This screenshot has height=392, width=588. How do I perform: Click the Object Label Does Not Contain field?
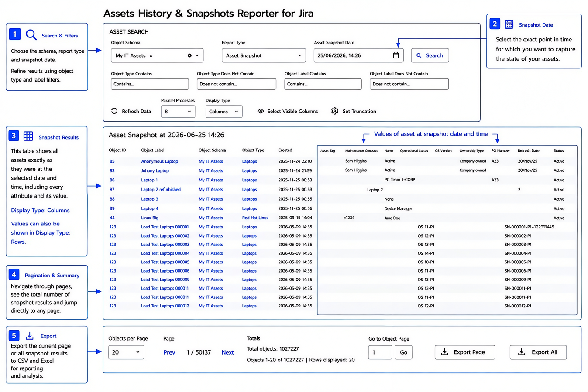409,84
